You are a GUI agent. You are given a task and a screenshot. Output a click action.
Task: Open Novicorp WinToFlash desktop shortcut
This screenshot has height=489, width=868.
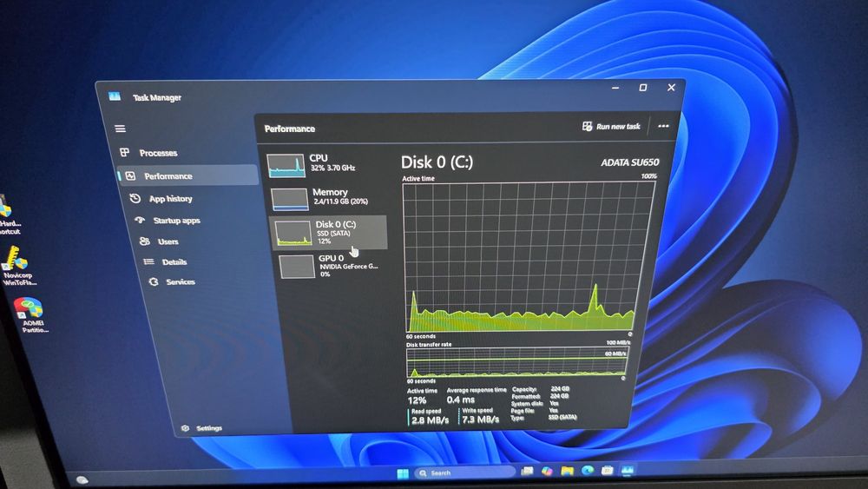click(17, 266)
